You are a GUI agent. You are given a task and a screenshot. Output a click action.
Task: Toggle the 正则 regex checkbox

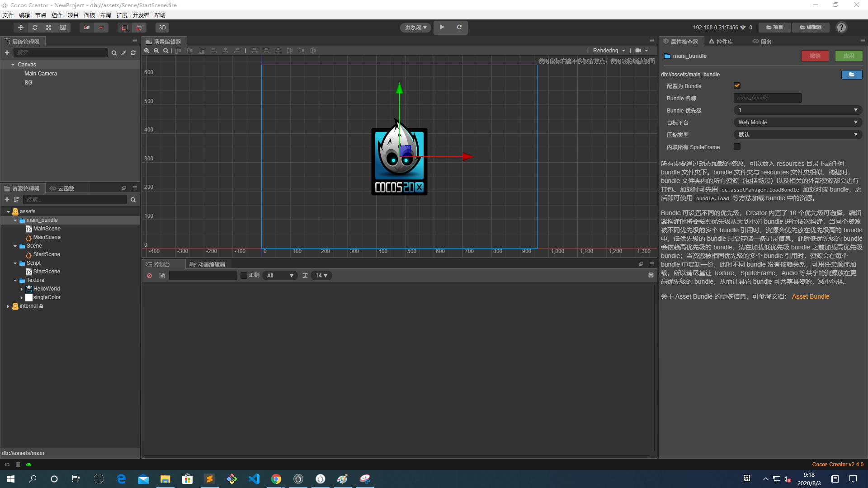244,275
